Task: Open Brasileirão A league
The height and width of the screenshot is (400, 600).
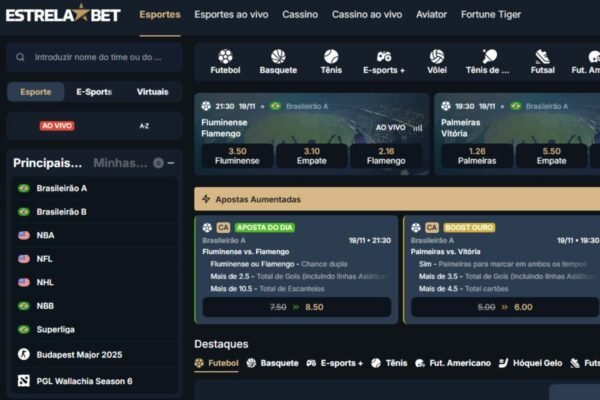Action: 94,188
